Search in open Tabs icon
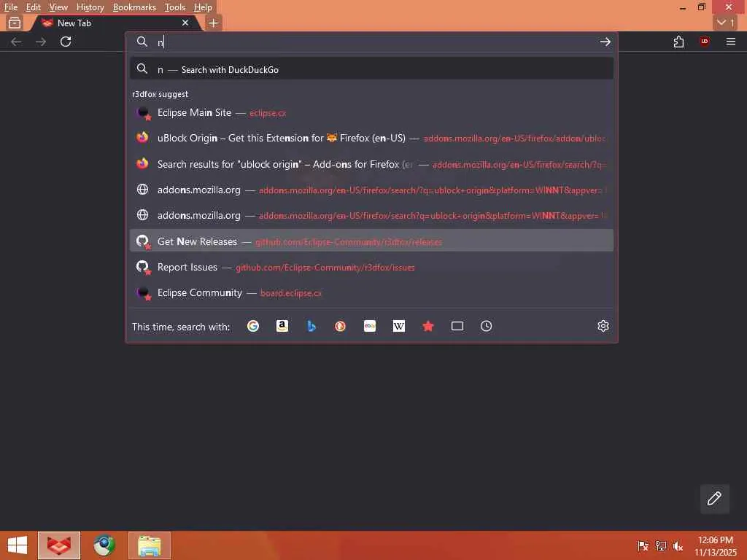 [x=457, y=326]
